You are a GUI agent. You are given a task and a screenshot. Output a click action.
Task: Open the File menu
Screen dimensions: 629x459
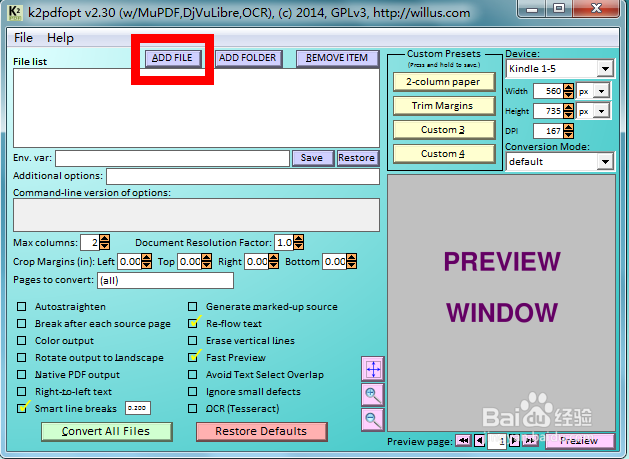click(23, 38)
